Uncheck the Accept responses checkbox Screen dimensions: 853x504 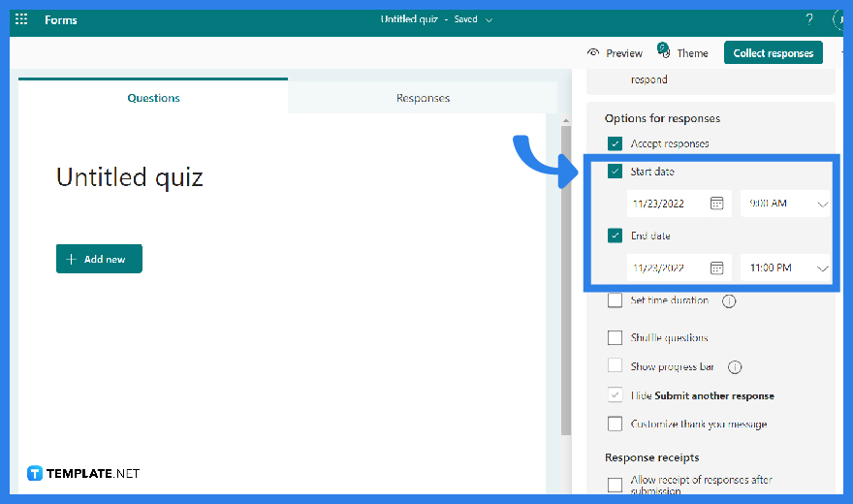(x=615, y=143)
